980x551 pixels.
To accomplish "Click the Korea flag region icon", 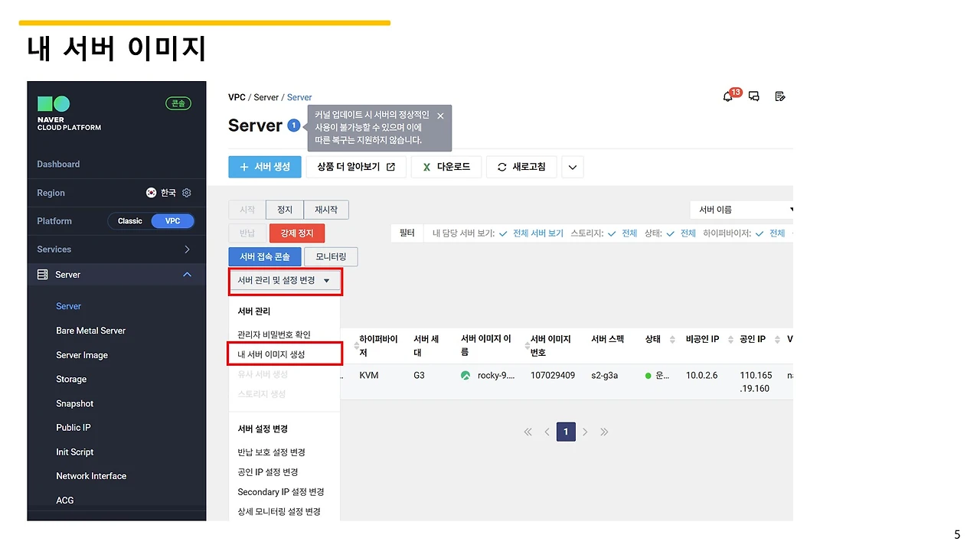I will point(152,193).
